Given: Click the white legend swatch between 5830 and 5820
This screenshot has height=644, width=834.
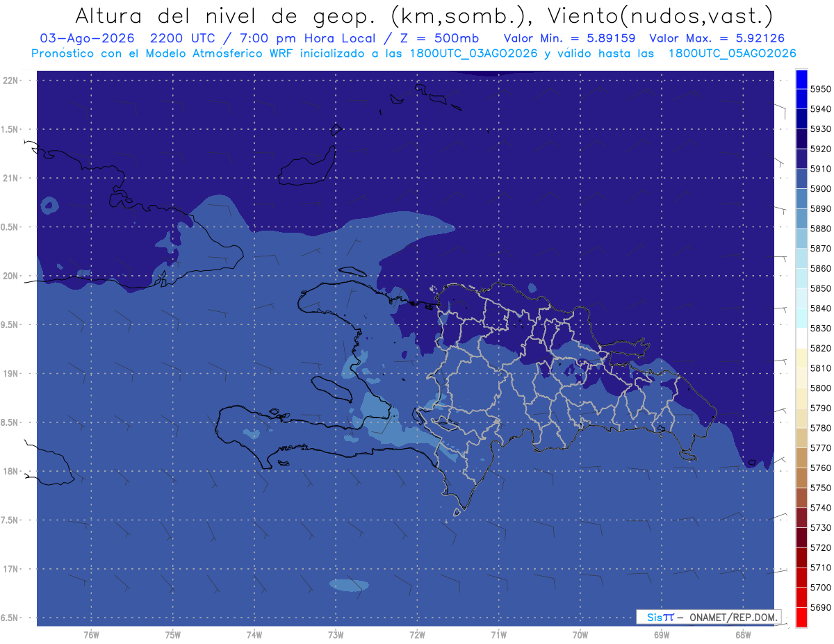Looking at the screenshot, I should tap(801, 338).
